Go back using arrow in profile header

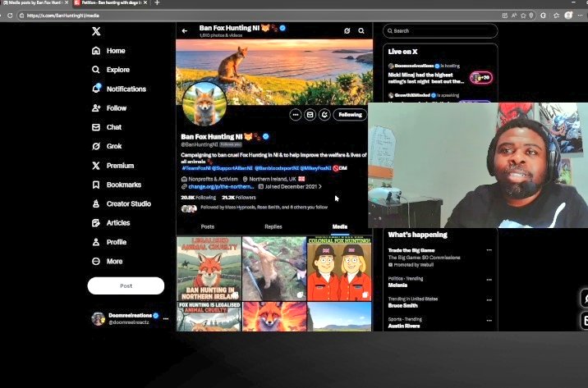click(x=185, y=31)
